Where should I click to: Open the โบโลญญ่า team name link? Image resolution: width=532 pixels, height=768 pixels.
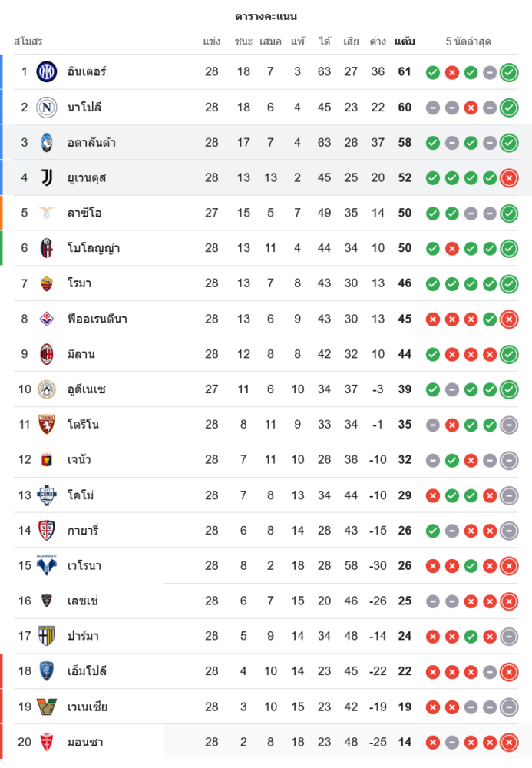pyautogui.click(x=94, y=249)
